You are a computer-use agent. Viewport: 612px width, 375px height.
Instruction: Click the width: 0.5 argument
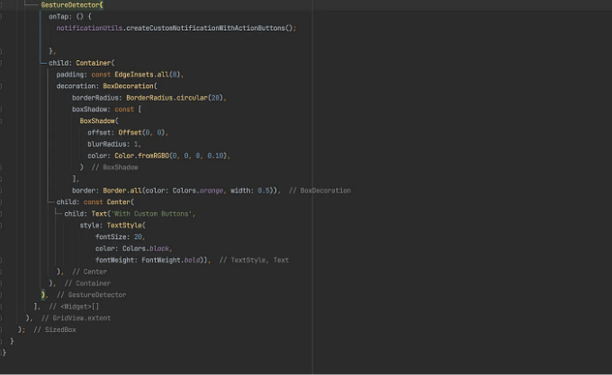pos(250,190)
